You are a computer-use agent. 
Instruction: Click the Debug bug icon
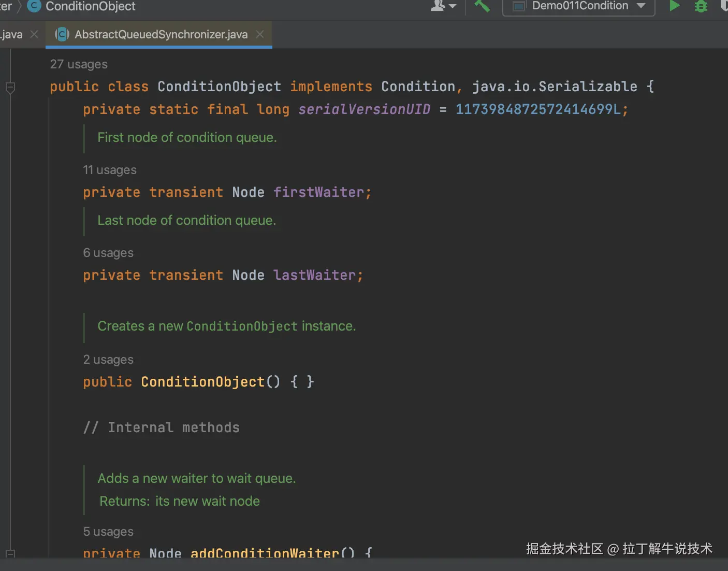[x=701, y=6]
